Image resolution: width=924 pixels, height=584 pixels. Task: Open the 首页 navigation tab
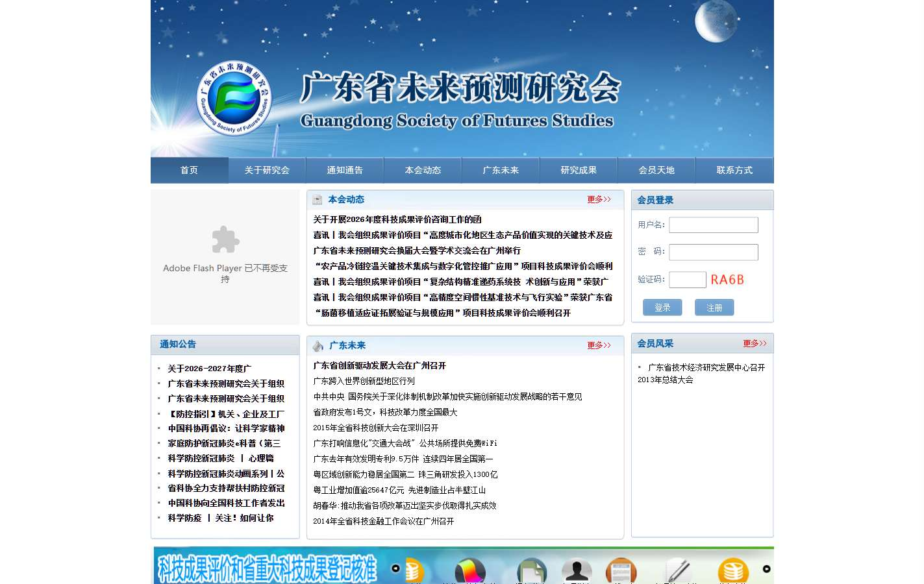[x=190, y=170]
